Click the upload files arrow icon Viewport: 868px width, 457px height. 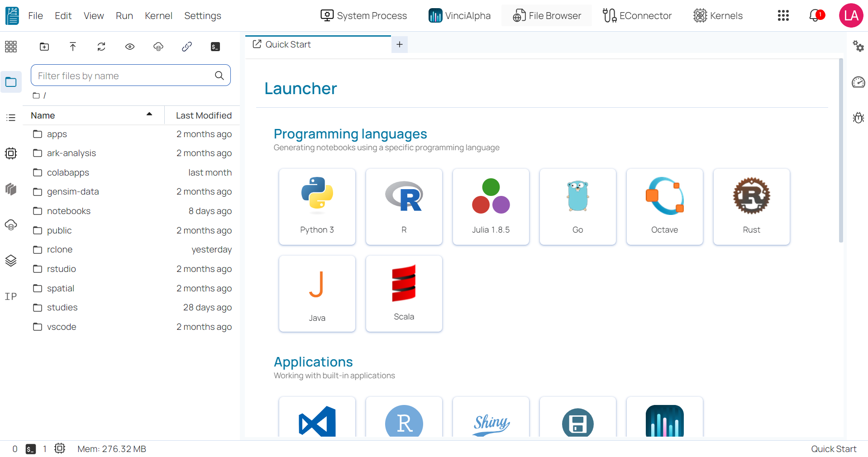[x=73, y=47]
